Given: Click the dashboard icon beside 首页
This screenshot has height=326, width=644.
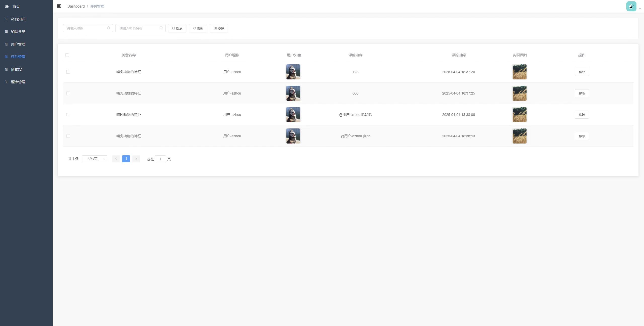Looking at the screenshot, I should point(7,6).
